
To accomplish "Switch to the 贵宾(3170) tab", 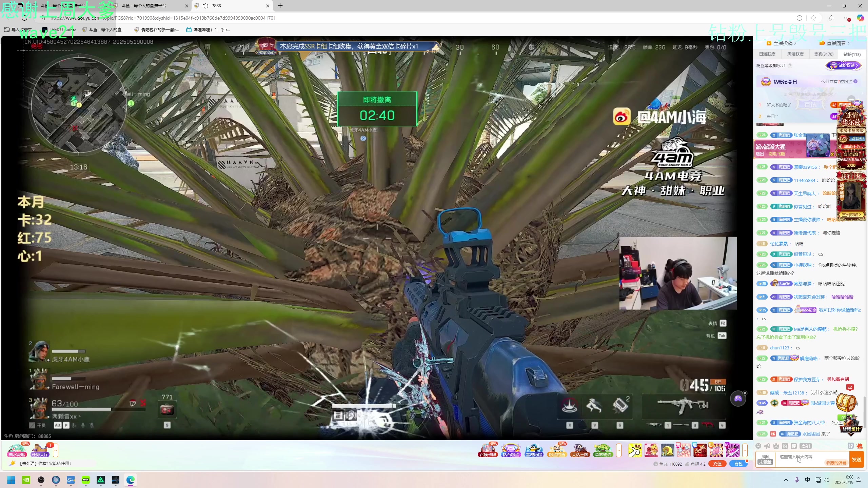I will click(824, 54).
